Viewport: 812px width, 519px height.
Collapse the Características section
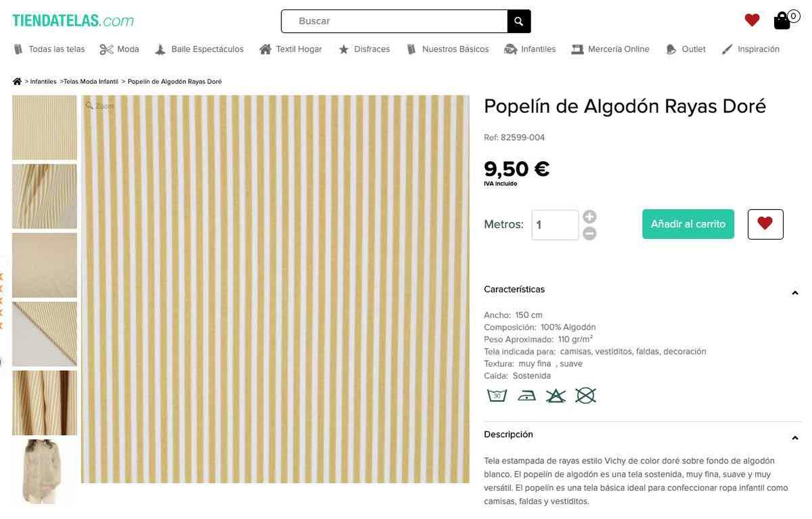pyautogui.click(x=795, y=293)
